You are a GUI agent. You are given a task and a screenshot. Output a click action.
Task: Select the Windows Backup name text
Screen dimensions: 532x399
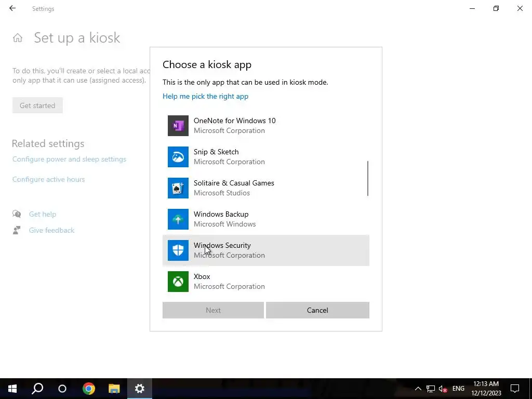coord(221,215)
